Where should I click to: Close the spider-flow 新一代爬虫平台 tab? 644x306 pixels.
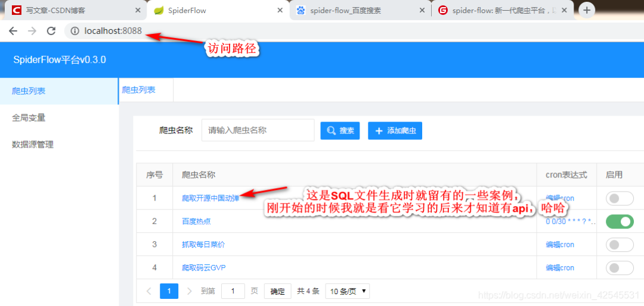pyautogui.click(x=565, y=11)
